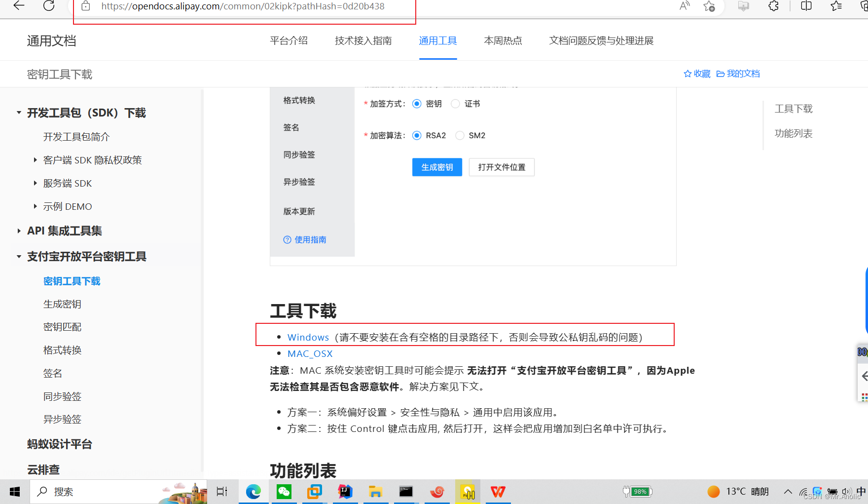
Task: Collapse 开发工具包 (SDK) 下载 section
Action: click(x=19, y=113)
